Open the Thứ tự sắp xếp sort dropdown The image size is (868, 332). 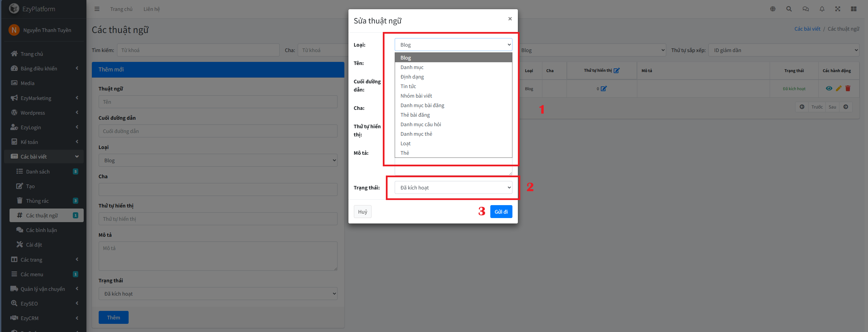click(784, 50)
